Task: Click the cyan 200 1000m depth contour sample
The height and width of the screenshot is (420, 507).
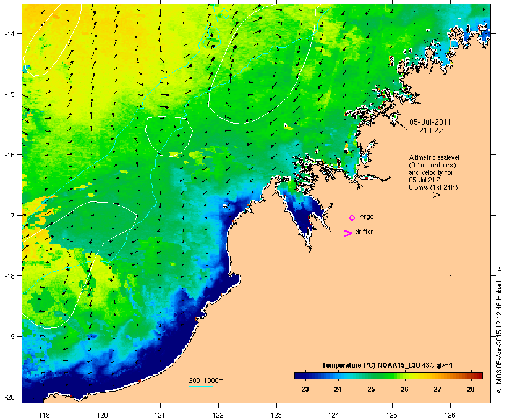Action: 201,386
